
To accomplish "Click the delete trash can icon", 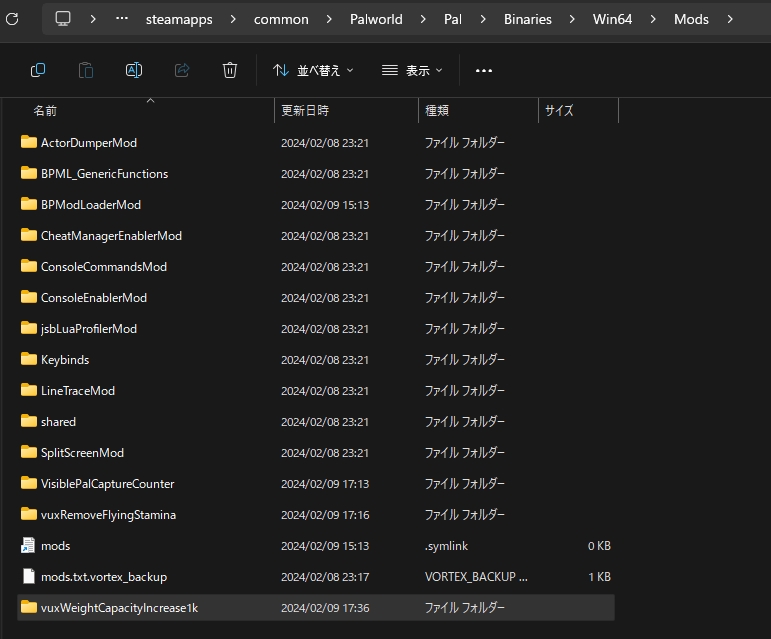I will [230, 70].
